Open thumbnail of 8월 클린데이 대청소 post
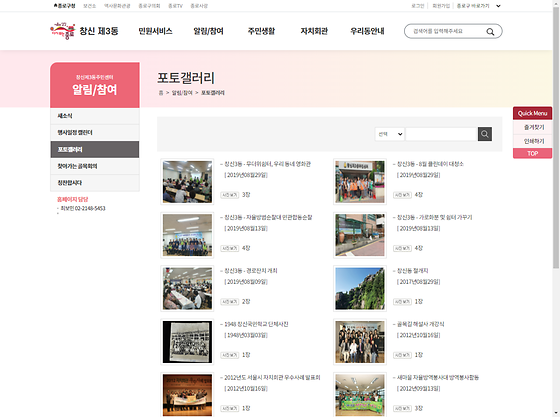Viewport: 560px width, 417px height. pyautogui.click(x=360, y=182)
